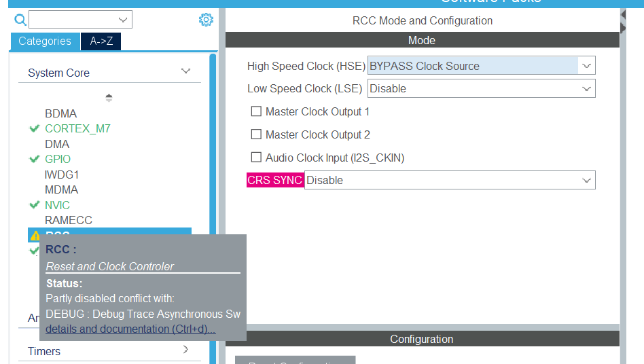Enable Master Clock Output 1 checkbox

tap(256, 111)
